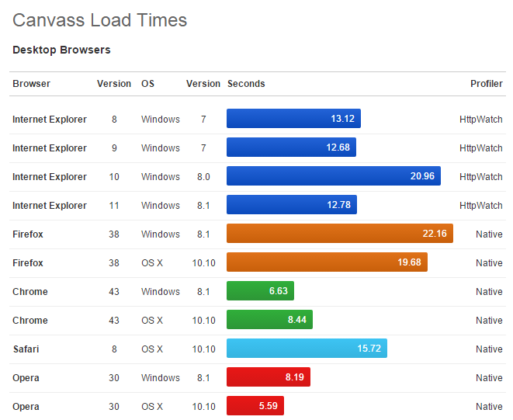Click the OS column header
The height and width of the screenshot is (420, 513).
[x=147, y=84]
